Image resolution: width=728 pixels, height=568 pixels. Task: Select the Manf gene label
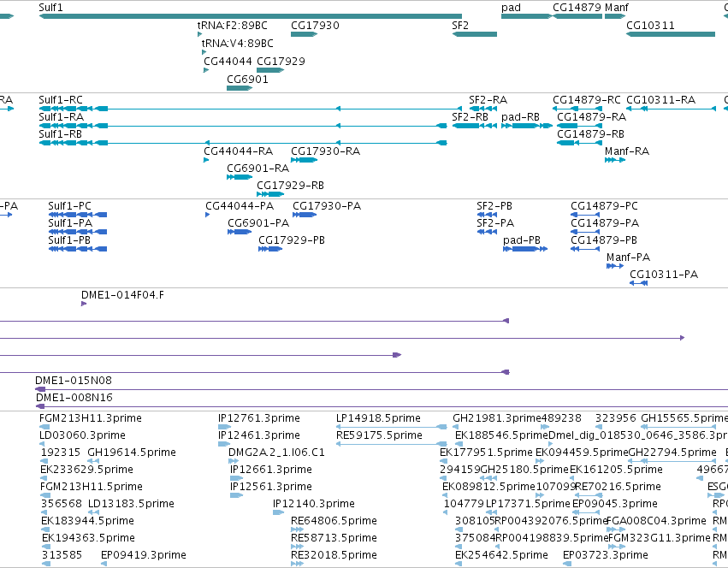[617, 8]
